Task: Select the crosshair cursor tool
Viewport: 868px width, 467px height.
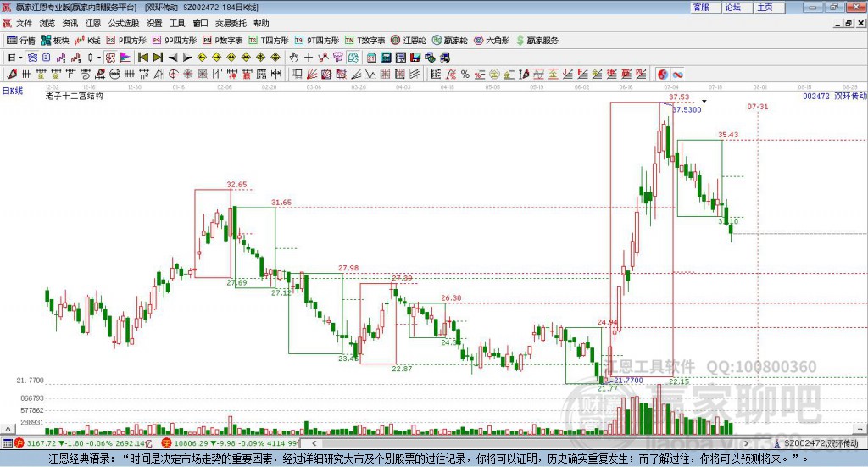Action: (309, 58)
